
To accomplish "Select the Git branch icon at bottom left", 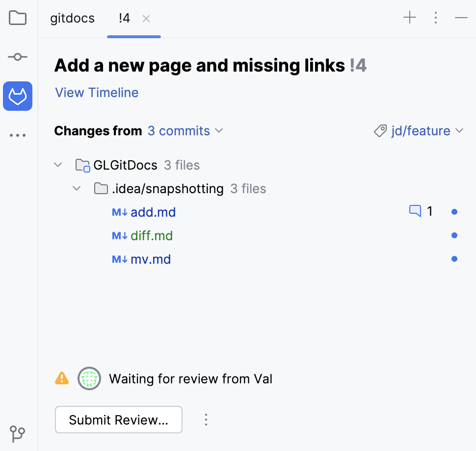I will (x=18, y=434).
